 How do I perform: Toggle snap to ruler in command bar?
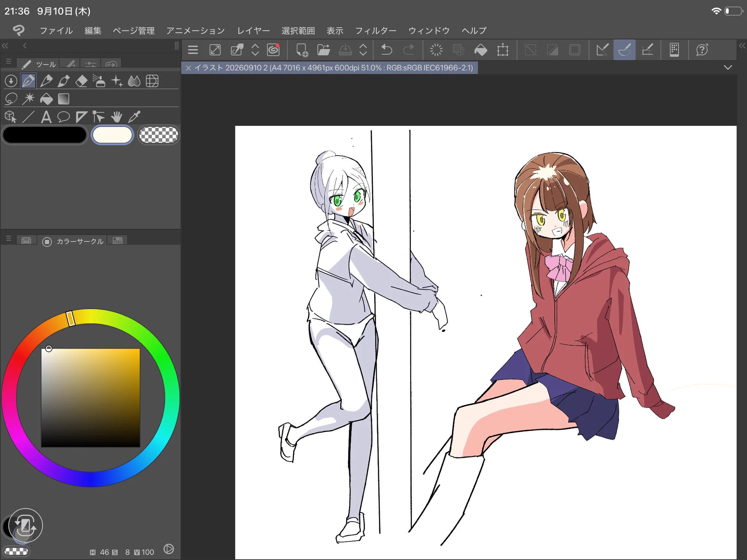pos(602,50)
